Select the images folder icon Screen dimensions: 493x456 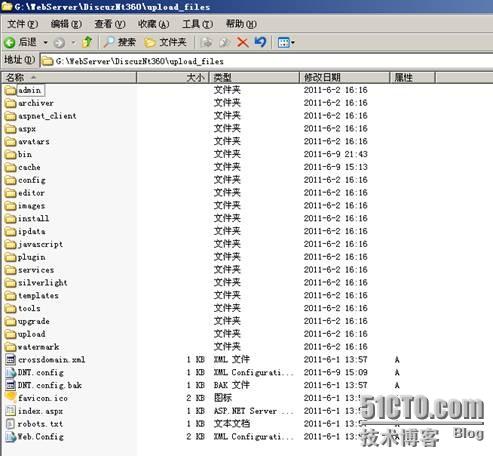pyautogui.click(x=11, y=206)
